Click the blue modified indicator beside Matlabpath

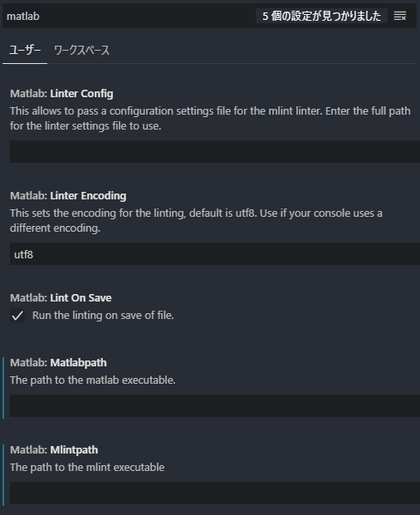click(x=3, y=388)
